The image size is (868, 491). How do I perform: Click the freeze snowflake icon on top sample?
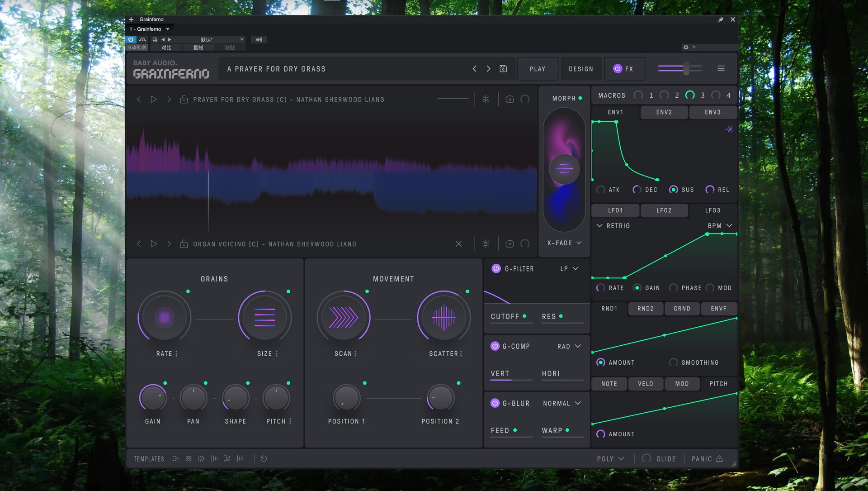(x=486, y=99)
